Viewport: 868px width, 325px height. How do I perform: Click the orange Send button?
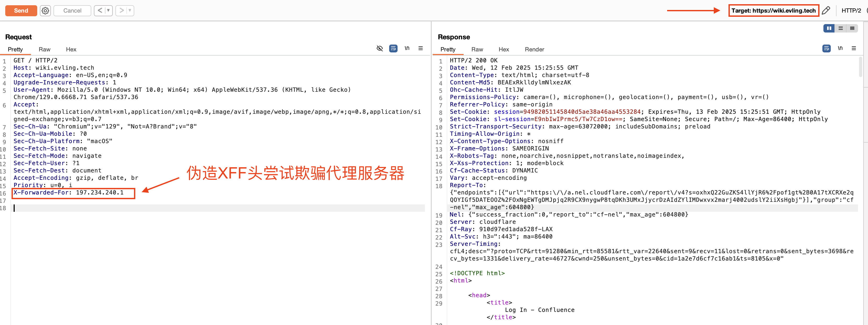click(x=21, y=10)
